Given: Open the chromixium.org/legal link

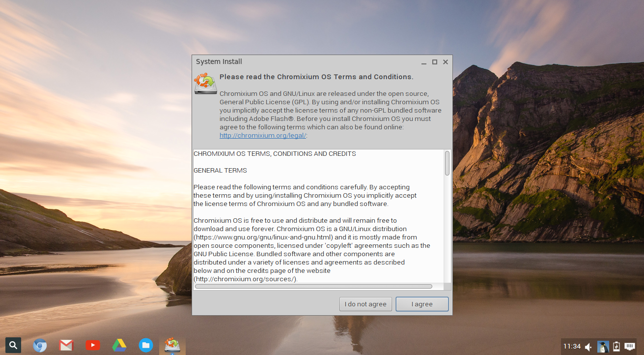Looking at the screenshot, I should [263, 136].
